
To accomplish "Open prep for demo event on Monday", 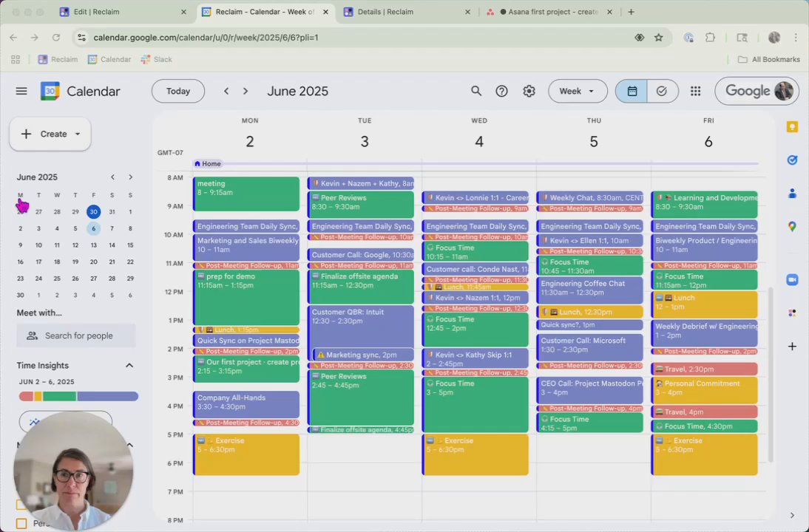I will click(x=246, y=298).
